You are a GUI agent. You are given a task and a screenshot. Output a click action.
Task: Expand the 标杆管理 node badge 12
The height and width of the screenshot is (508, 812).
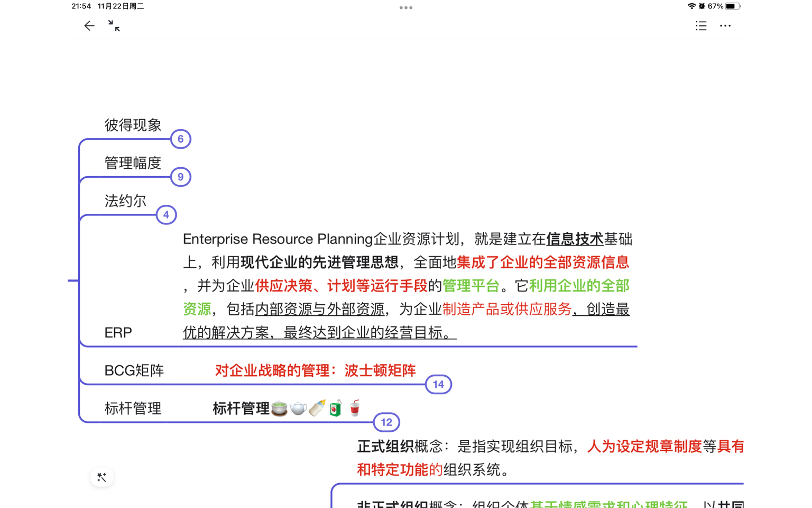[386, 422]
